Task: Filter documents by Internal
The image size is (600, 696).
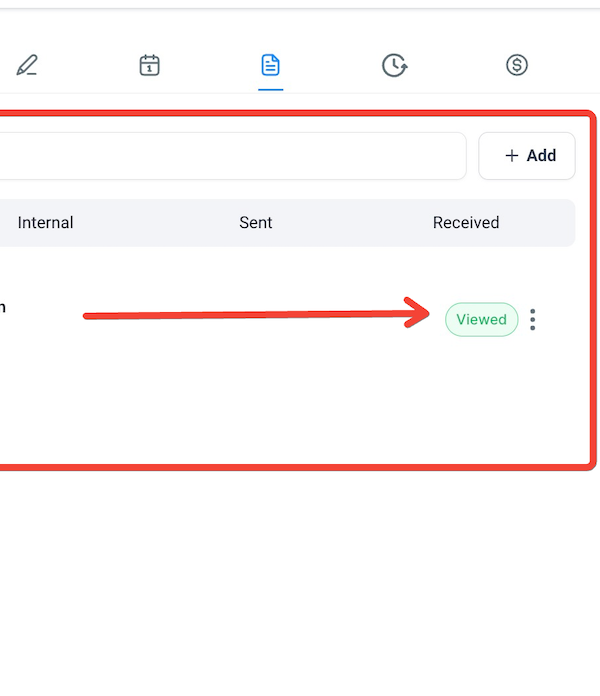Action: click(x=46, y=223)
